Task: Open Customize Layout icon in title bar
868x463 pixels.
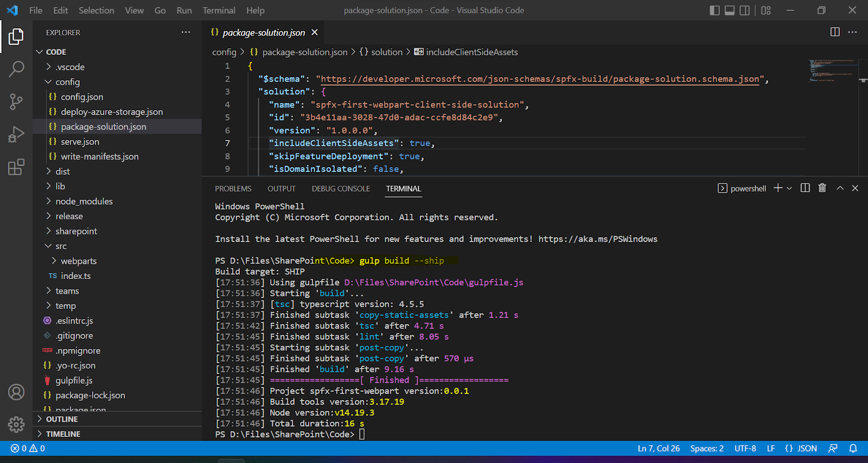Action: (766, 10)
